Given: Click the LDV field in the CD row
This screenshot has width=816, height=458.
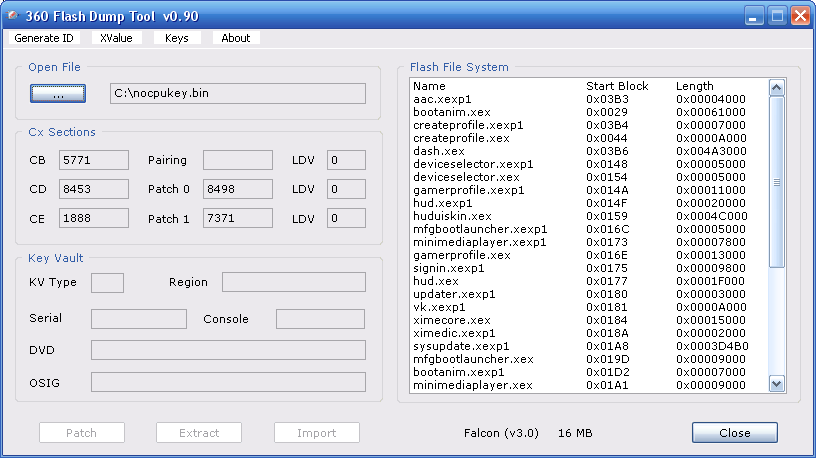Looking at the screenshot, I should (x=346, y=189).
